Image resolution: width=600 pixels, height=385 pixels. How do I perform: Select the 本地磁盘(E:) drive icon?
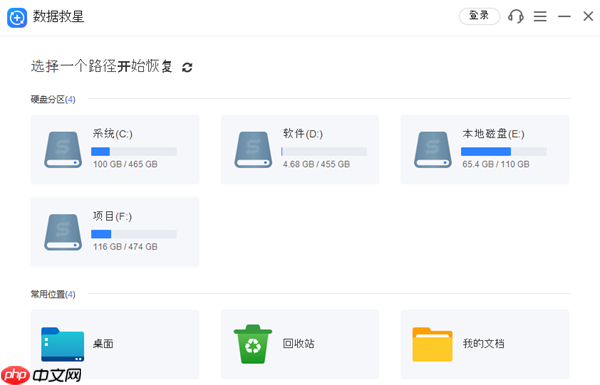(x=433, y=150)
